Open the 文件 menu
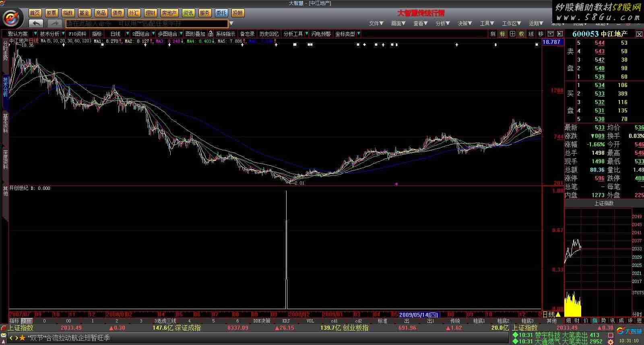Viewport: 644px width, 345px height. click(376, 23)
